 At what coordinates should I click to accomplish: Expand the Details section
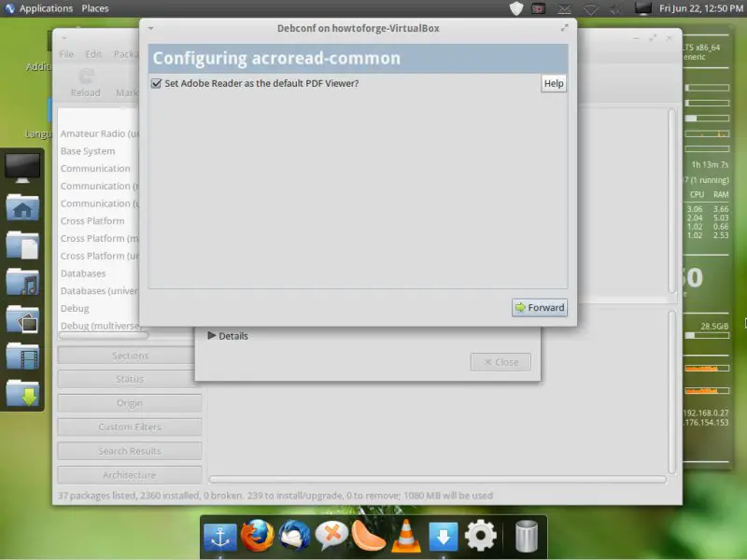[x=228, y=336]
